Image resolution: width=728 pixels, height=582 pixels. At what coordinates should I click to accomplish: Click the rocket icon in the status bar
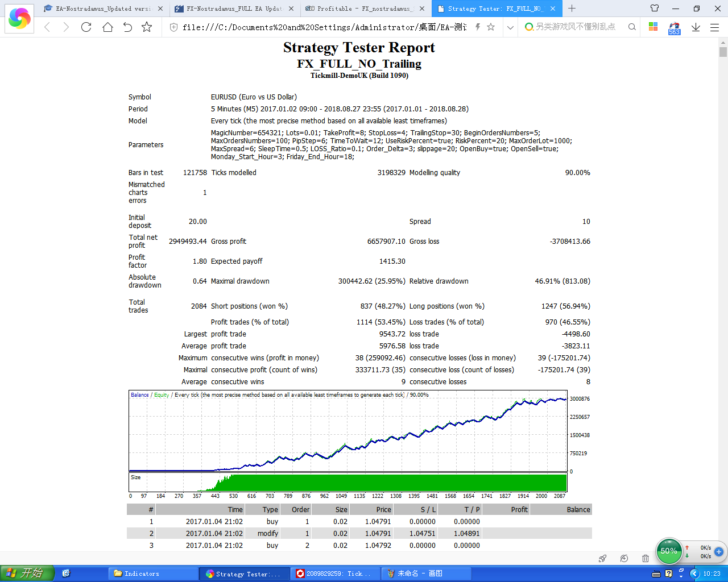tap(603, 559)
